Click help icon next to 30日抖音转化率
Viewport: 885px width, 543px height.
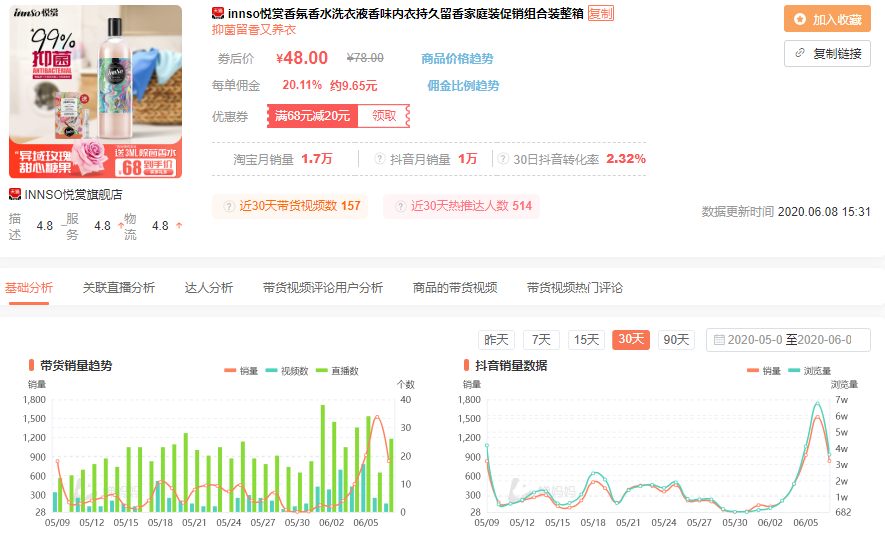pos(503,159)
